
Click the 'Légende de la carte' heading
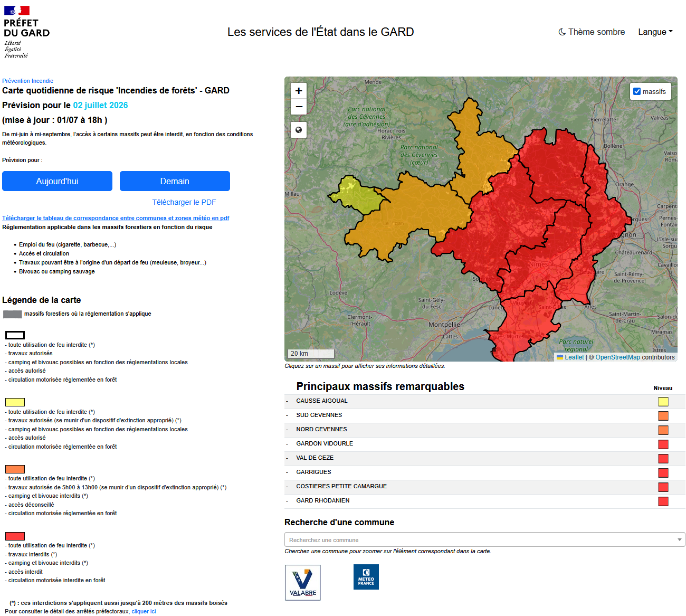(x=42, y=300)
